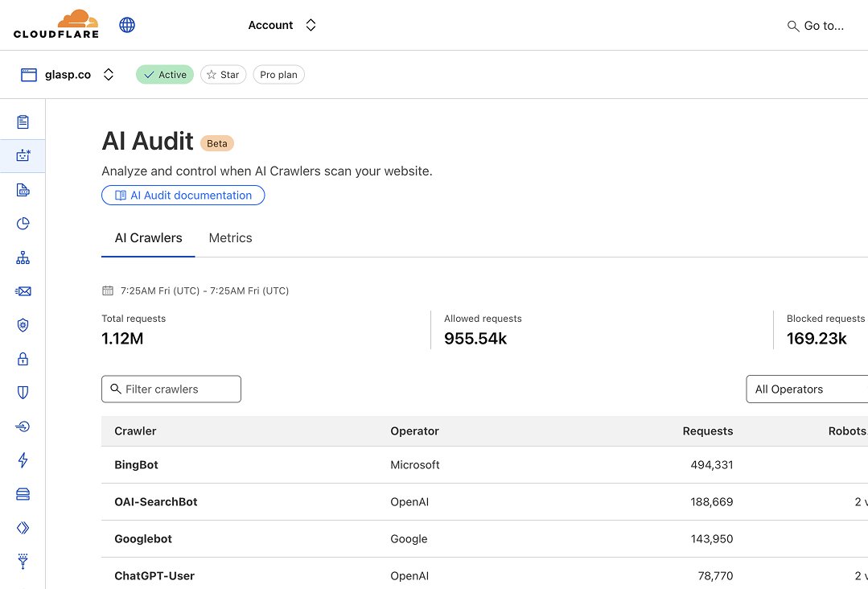Open the All Operators dropdown
Screen dimensions: 868x589
pos(807,389)
